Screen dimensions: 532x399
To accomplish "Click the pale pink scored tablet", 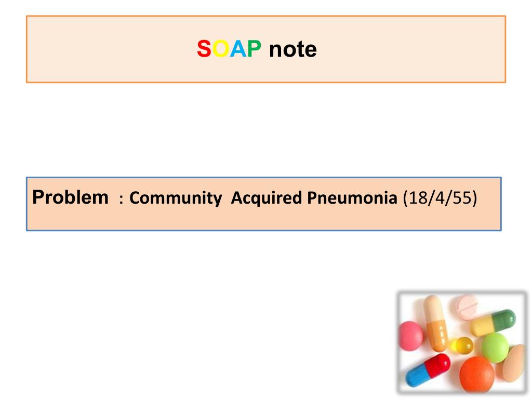I will [x=467, y=307].
